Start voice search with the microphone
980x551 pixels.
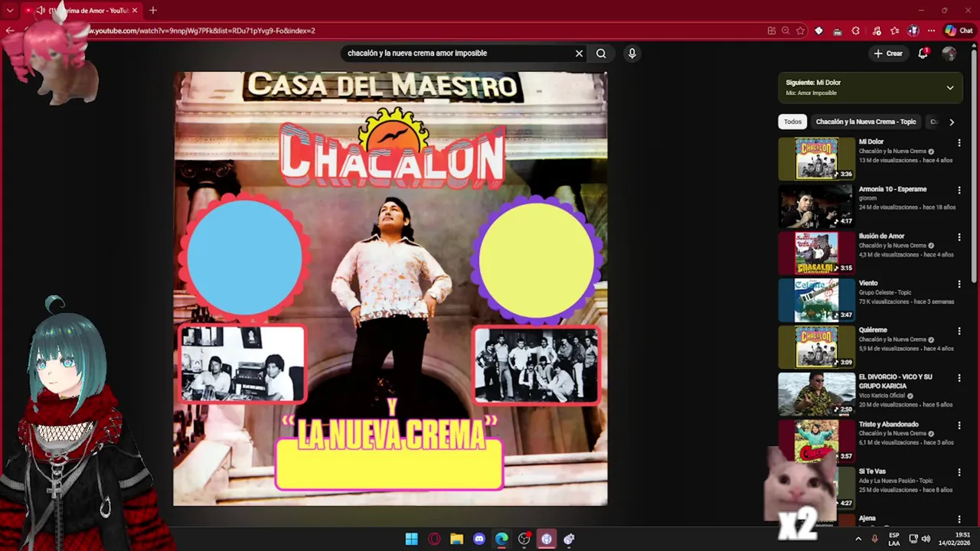click(632, 54)
